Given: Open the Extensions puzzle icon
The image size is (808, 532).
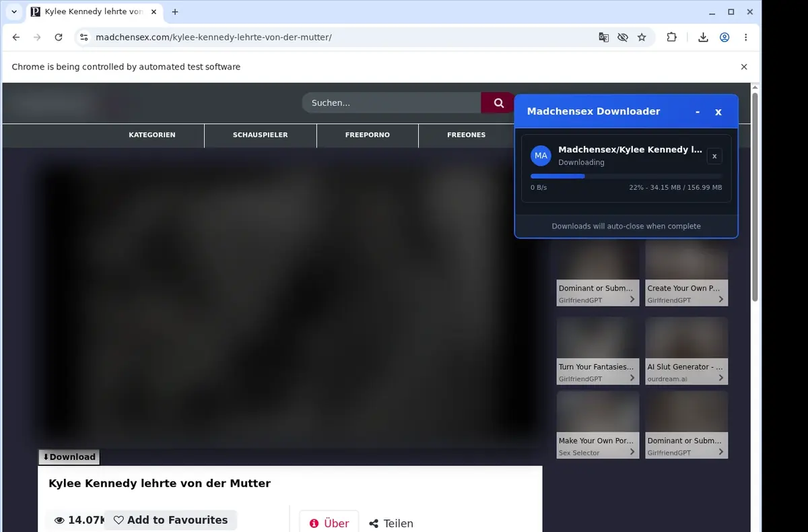Looking at the screenshot, I should pyautogui.click(x=671, y=38).
